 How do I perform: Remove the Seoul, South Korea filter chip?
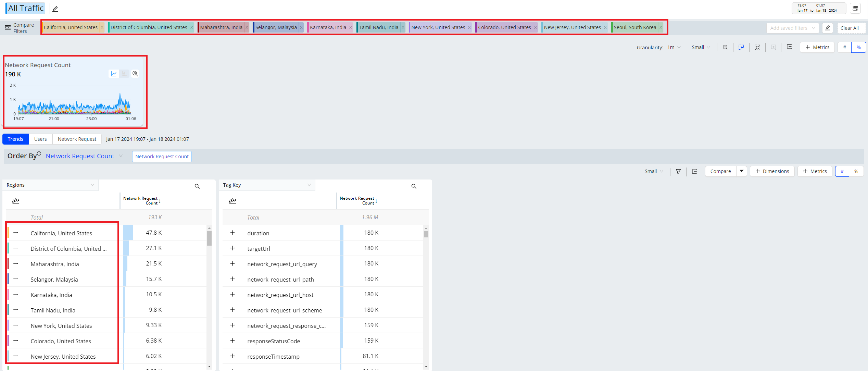pos(661,27)
